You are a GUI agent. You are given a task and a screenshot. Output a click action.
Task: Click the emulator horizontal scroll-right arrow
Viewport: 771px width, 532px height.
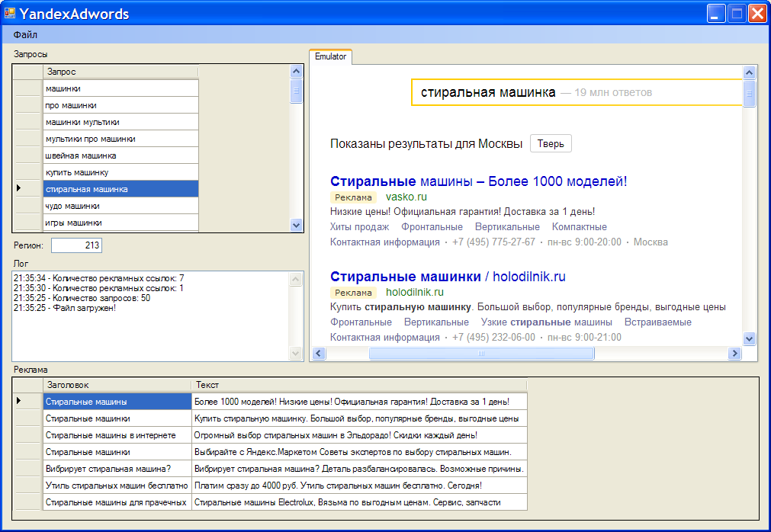click(734, 353)
